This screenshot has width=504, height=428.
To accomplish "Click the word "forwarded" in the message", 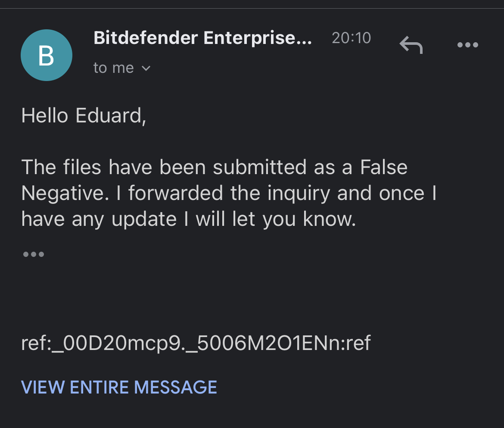I will [x=175, y=194].
